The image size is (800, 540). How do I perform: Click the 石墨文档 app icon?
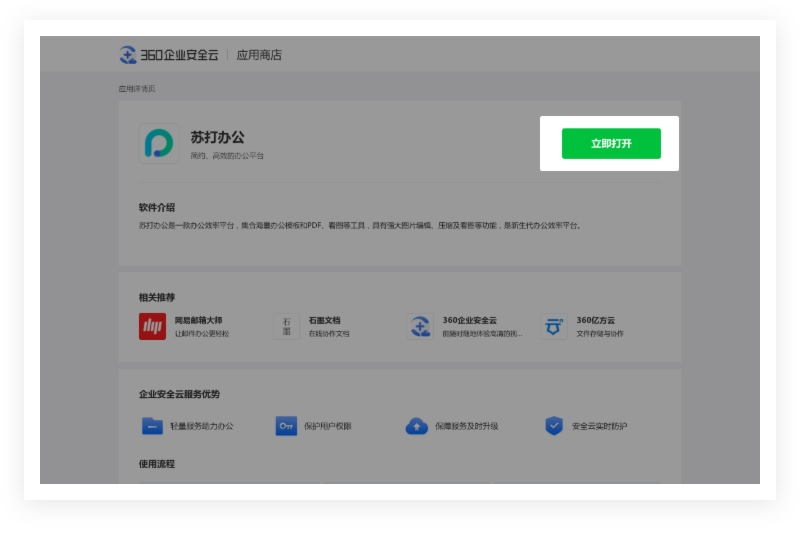click(286, 326)
